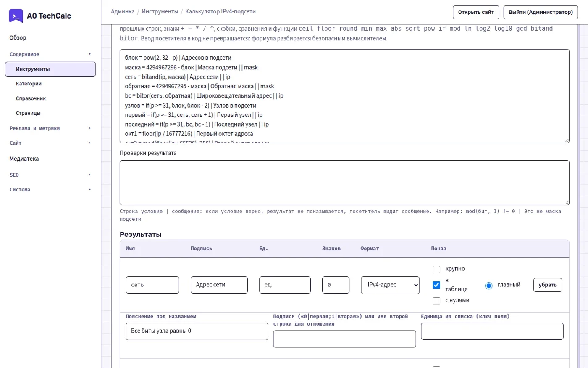Focus the "Проверки результата" text area
This screenshot has width=588, height=368.
[344, 183]
